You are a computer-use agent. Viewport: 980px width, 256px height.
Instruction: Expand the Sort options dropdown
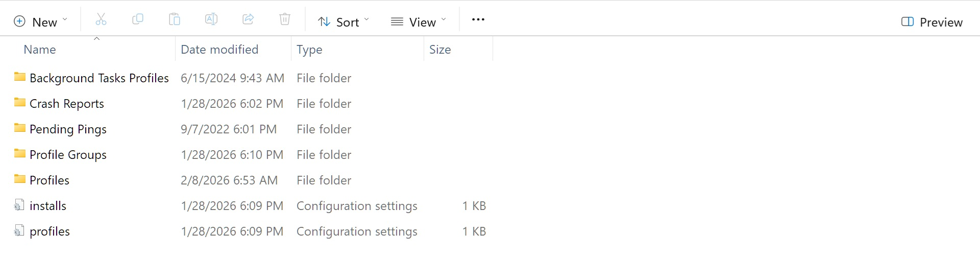343,22
